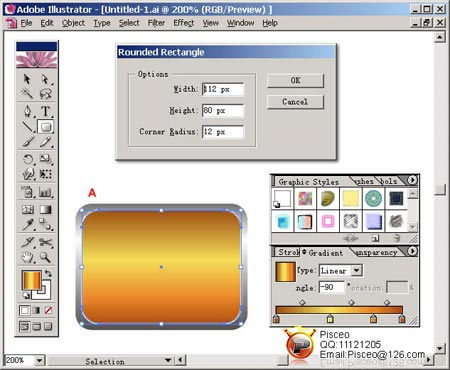
Task: Set toolbox fill mode to Gradient
Action: click(x=36, y=310)
